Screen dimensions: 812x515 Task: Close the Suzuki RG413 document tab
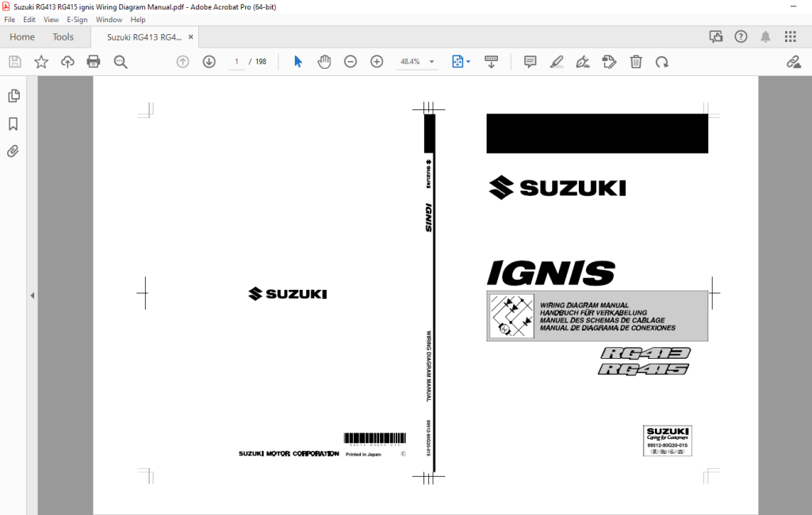point(190,37)
